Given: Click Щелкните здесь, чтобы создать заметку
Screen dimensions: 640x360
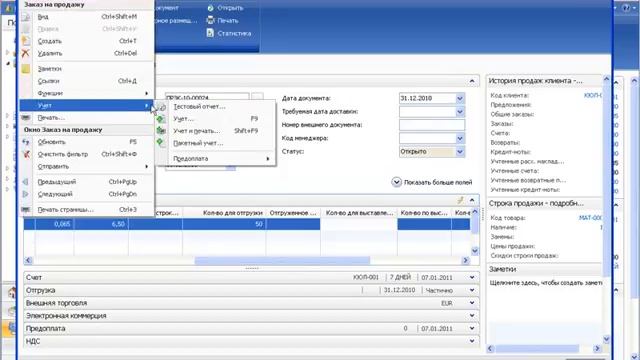Looking at the screenshot, I should click(x=546, y=282).
